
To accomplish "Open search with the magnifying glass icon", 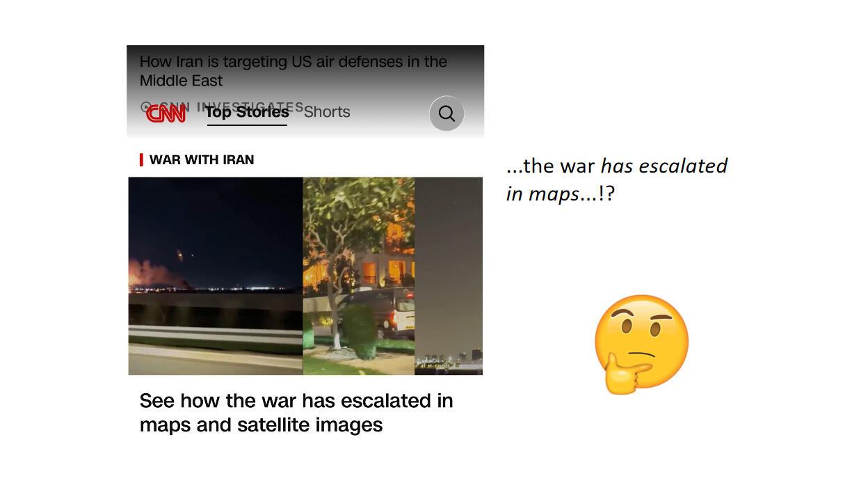I will click(x=447, y=113).
